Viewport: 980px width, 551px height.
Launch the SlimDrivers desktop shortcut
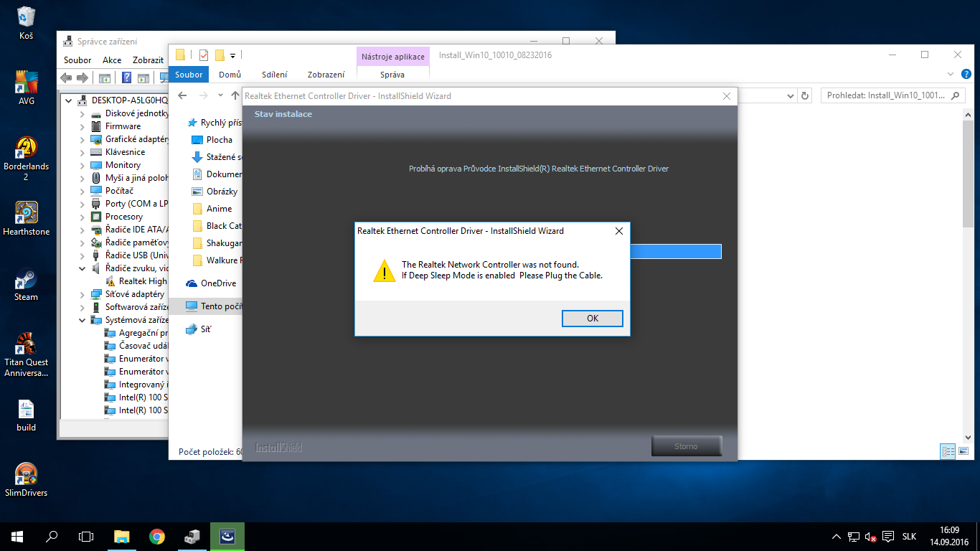pos(26,481)
